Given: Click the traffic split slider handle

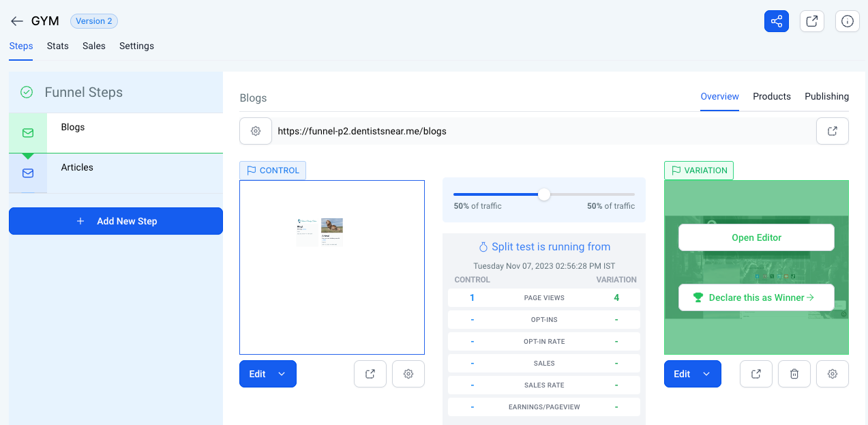Looking at the screenshot, I should (543, 194).
